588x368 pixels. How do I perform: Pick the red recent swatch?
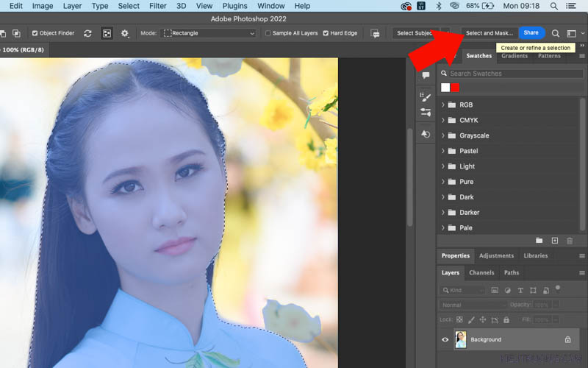(455, 88)
